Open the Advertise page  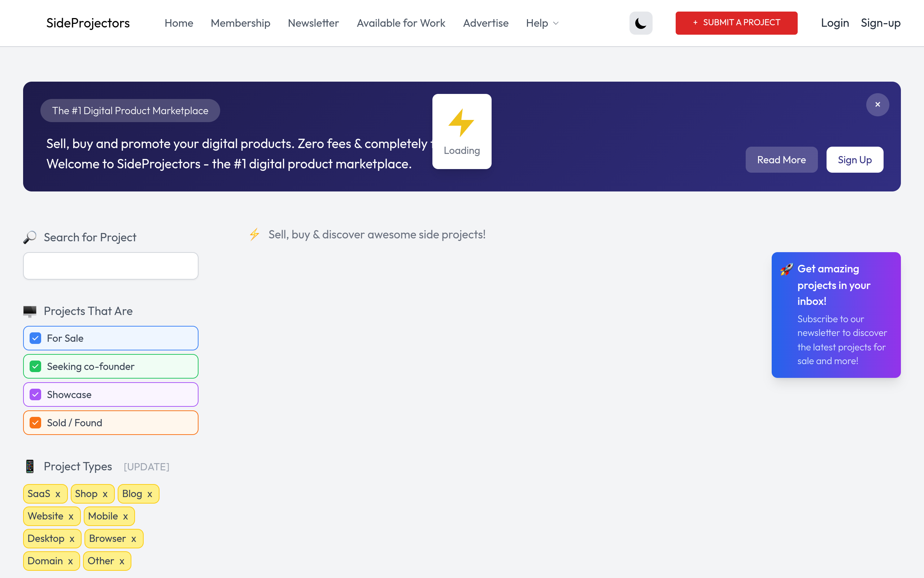[x=486, y=23]
